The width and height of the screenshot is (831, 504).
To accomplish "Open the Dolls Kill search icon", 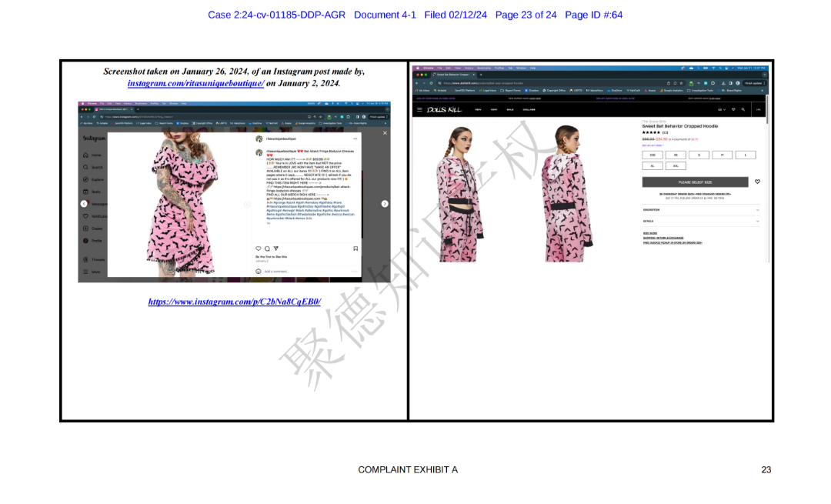I will [743, 110].
